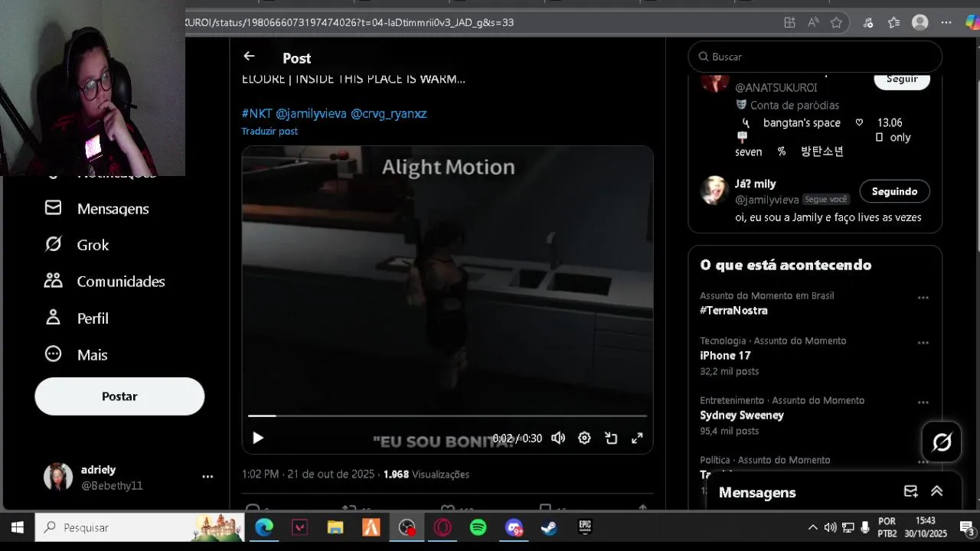Open Já? mily profile avatar
Viewport: 980px width, 551px height.
(x=715, y=191)
